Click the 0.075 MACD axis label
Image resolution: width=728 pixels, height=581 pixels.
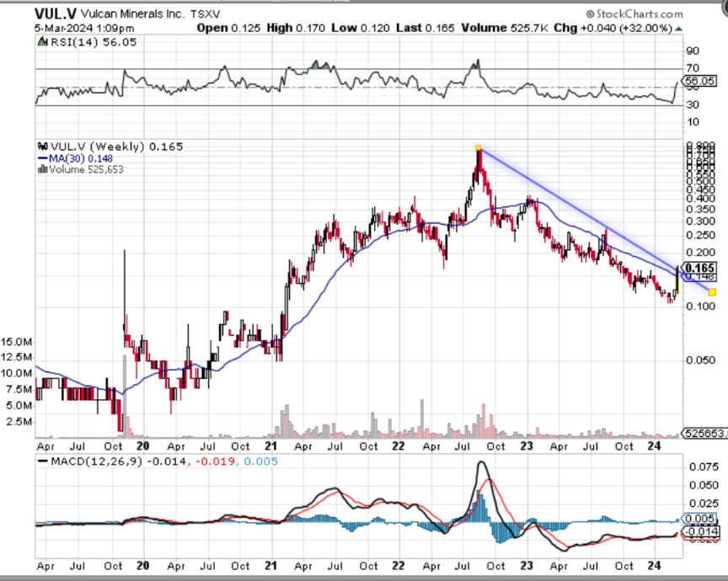pyautogui.click(x=704, y=466)
